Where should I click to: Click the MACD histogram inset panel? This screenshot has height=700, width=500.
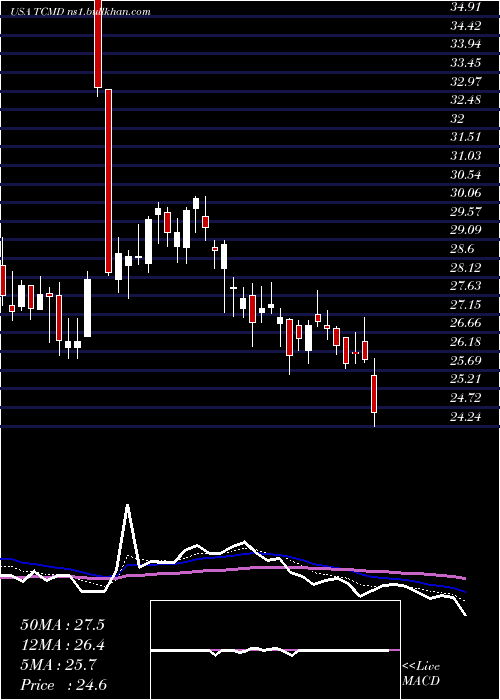(275, 650)
